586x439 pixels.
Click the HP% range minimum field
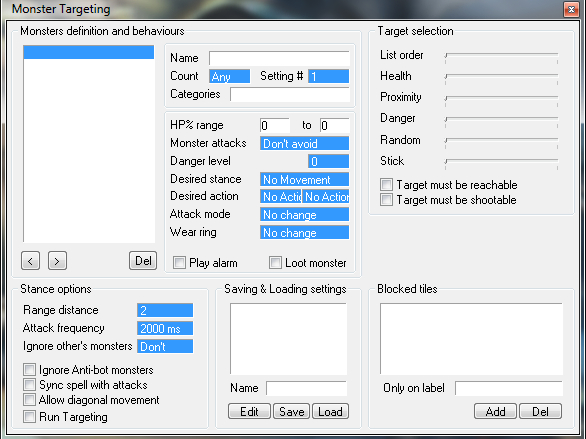coord(275,126)
